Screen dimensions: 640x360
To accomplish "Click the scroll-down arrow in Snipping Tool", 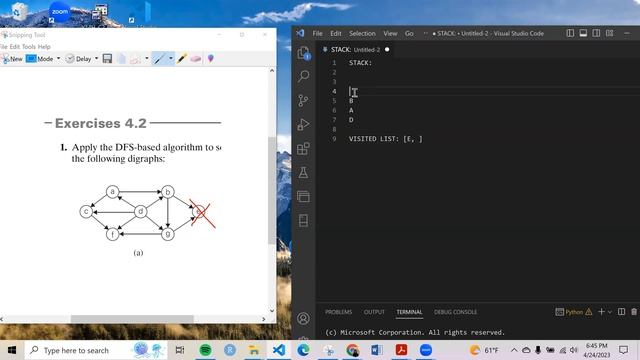I will pyautogui.click(x=272, y=311).
